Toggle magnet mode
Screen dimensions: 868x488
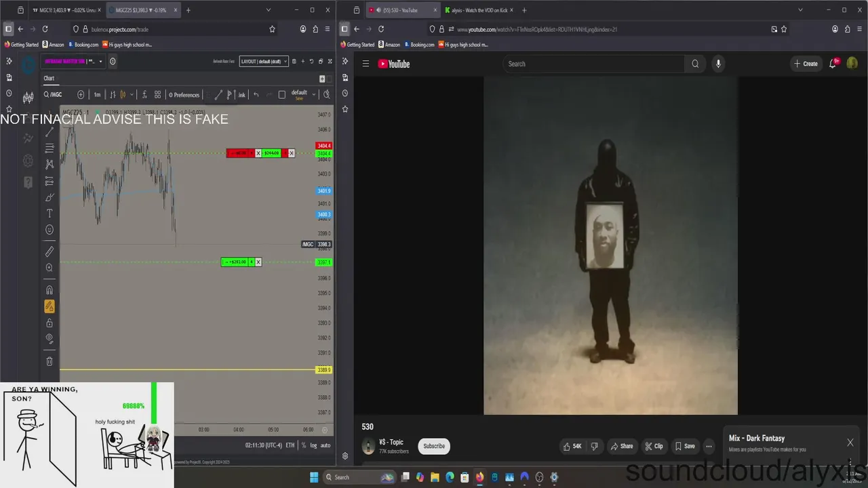[50, 290]
